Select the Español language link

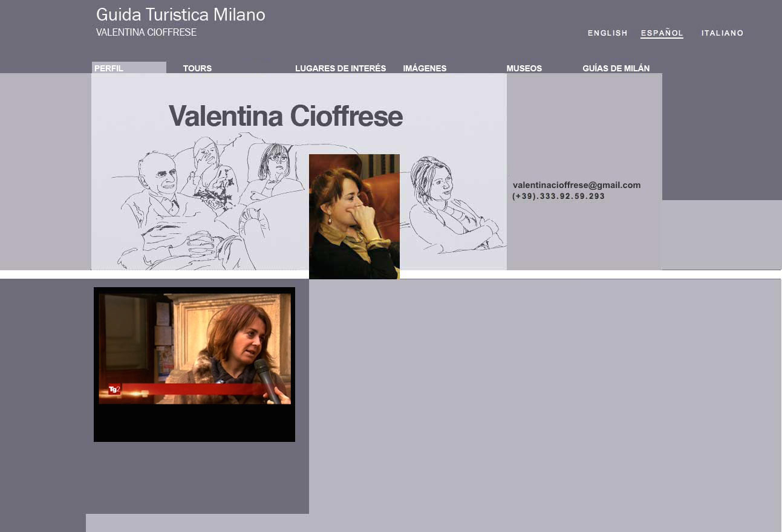point(662,33)
